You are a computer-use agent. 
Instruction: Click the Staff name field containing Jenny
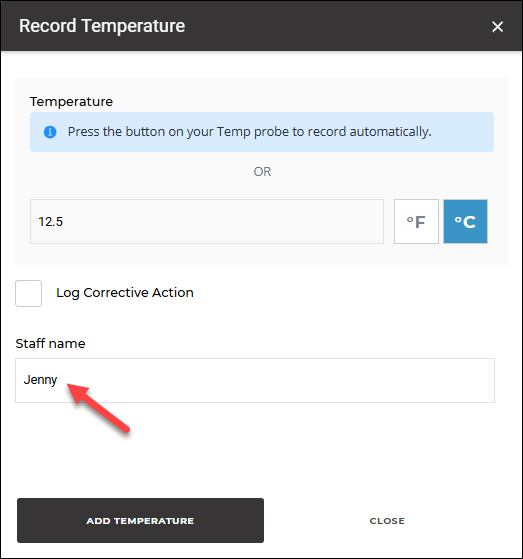255,380
